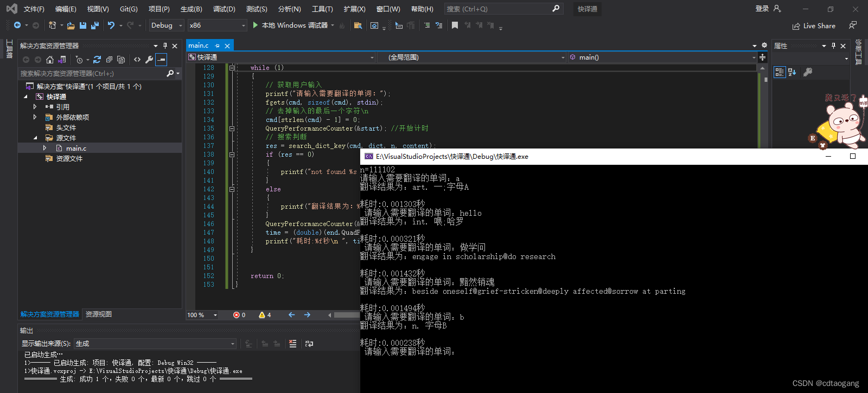Click Switch Views icon in Solution Explorer
The width and height of the screenshot is (868, 393).
coord(62,60)
